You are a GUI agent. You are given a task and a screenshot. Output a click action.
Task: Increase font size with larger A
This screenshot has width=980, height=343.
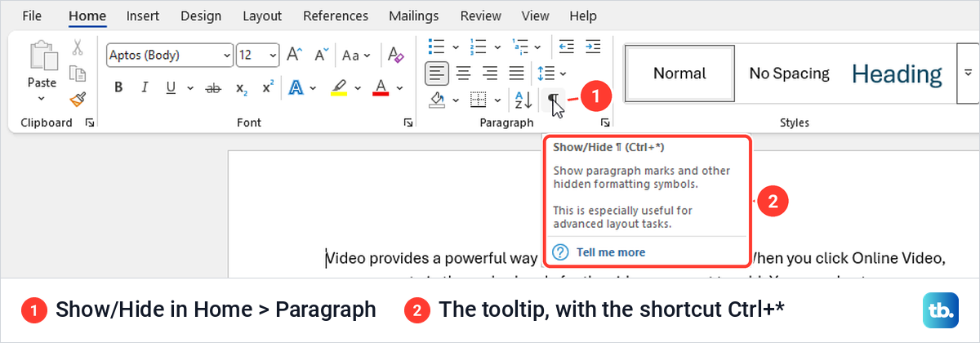(x=294, y=56)
